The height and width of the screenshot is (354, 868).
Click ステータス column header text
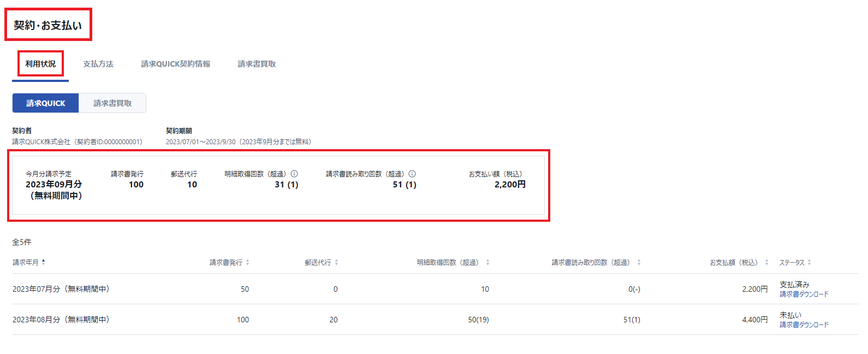[792, 262]
